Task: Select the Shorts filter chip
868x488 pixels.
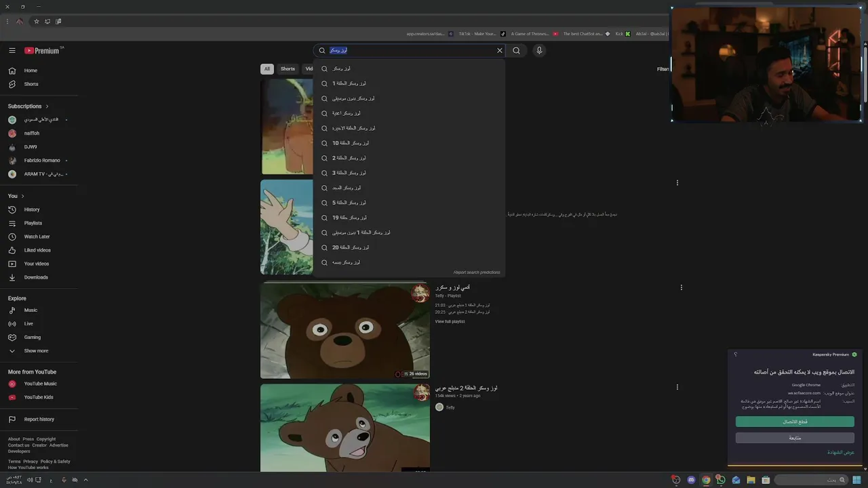Action: tap(288, 68)
